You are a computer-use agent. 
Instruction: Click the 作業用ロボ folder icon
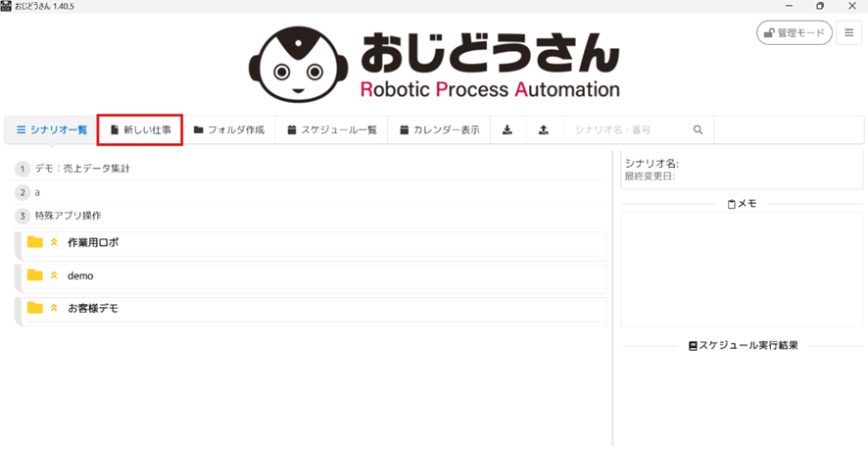pos(35,242)
